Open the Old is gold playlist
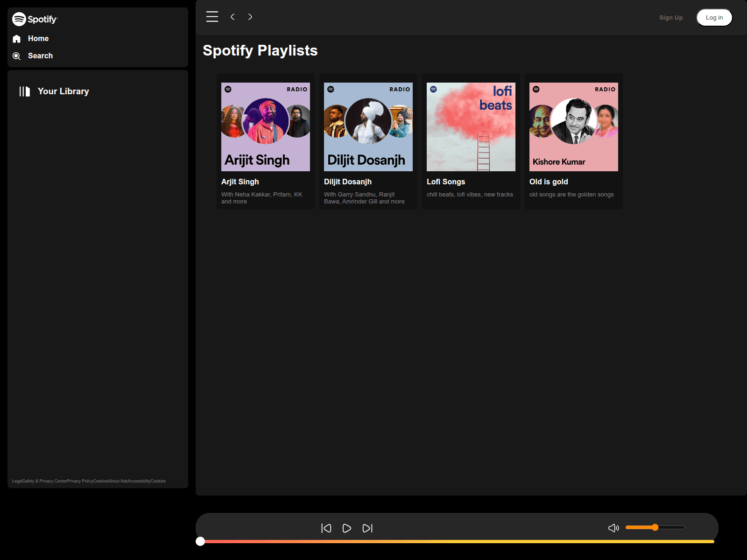747x560 pixels. (x=573, y=126)
